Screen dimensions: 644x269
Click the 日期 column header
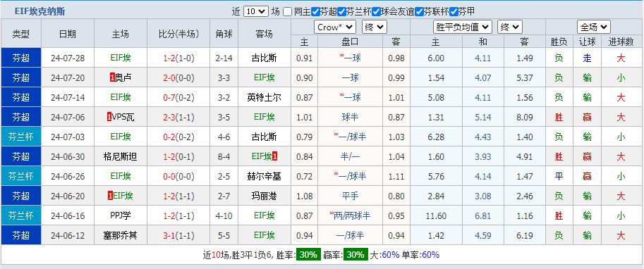(68, 34)
